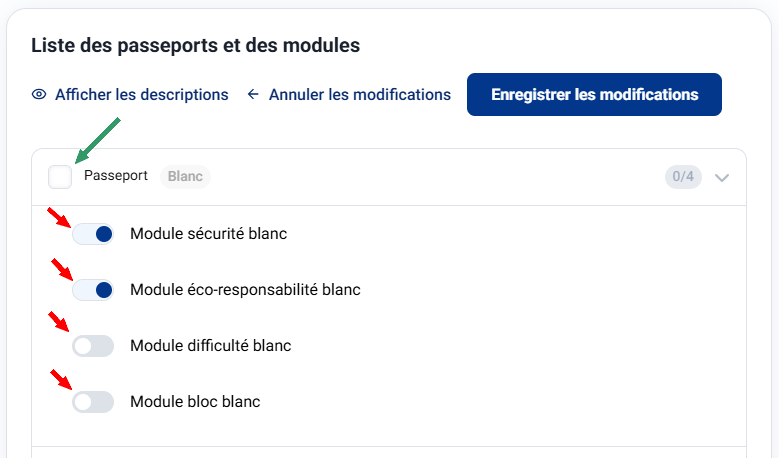Viewport: 779px width, 458px height.
Task: Click the eye icon for showing descriptions
Action: click(x=39, y=95)
